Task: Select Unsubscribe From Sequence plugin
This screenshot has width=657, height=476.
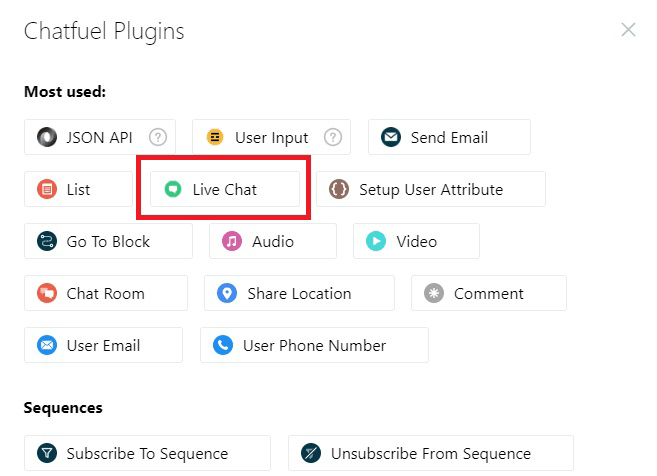Action: pyautogui.click(x=431, y=453)
